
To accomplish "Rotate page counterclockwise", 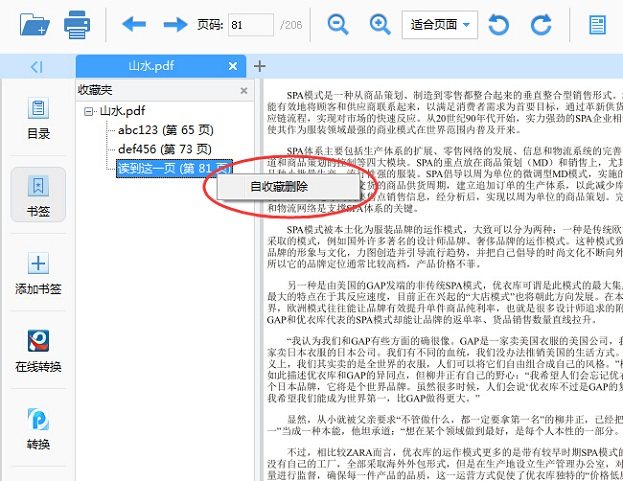I will click(499, 25).
